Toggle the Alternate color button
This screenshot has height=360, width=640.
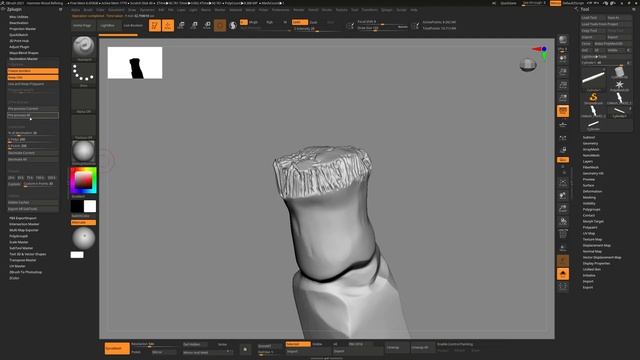(83, 222)
